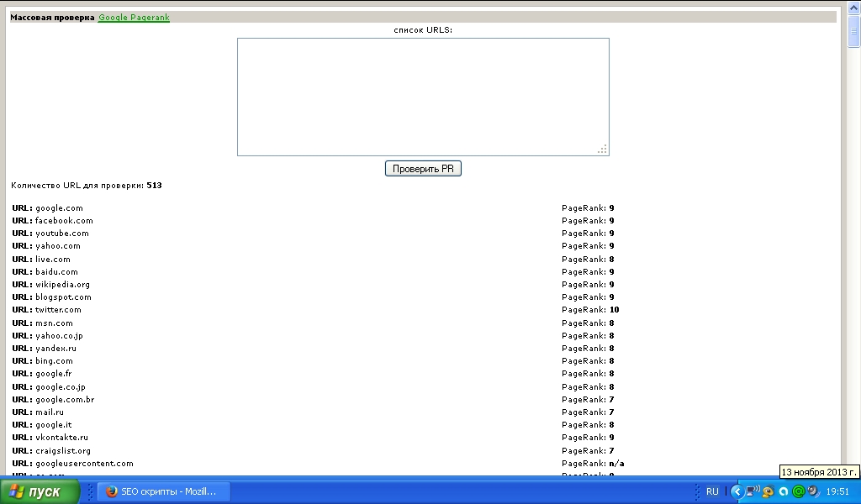Screen dimensions: 861x504
Task: Select the googleusercontent.com URL text
Action: (x=85, y=464)
